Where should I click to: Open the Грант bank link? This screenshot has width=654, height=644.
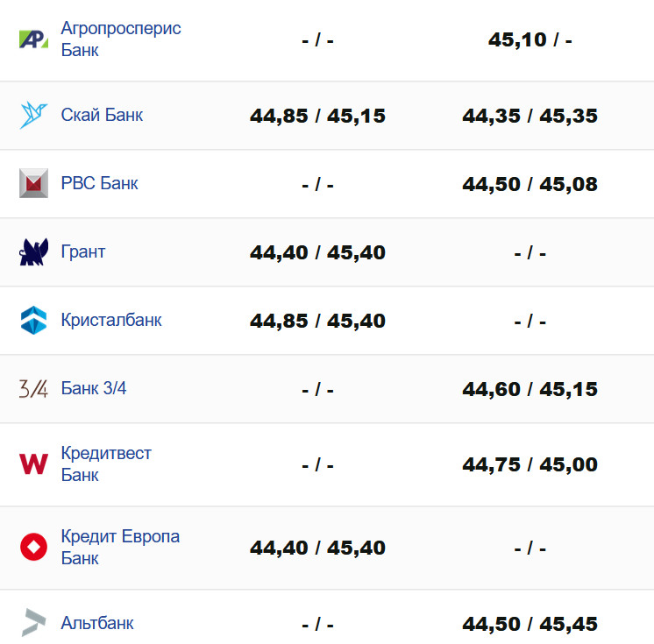click(x=83, y=252)
